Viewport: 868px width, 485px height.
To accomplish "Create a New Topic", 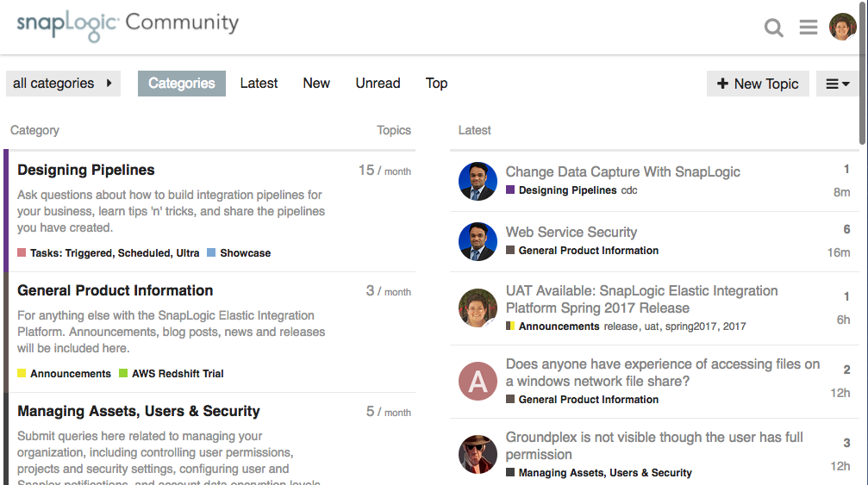I will coord(758,84).
